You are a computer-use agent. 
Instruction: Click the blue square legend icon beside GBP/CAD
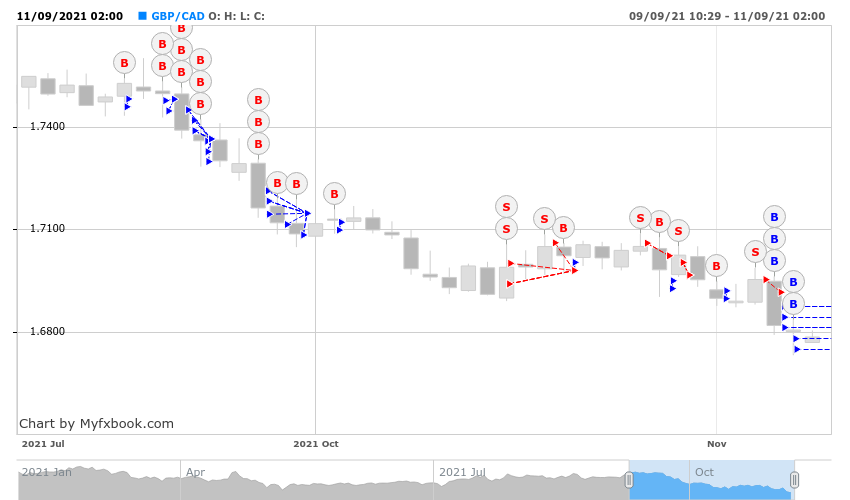click(x=143, y=16)
